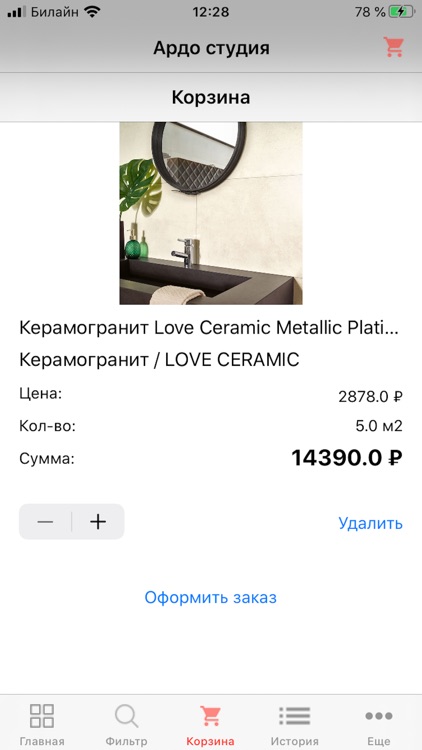The image size is (422, 750).
Task: Tap the Ардо студия header title
Action: [211, 48]
